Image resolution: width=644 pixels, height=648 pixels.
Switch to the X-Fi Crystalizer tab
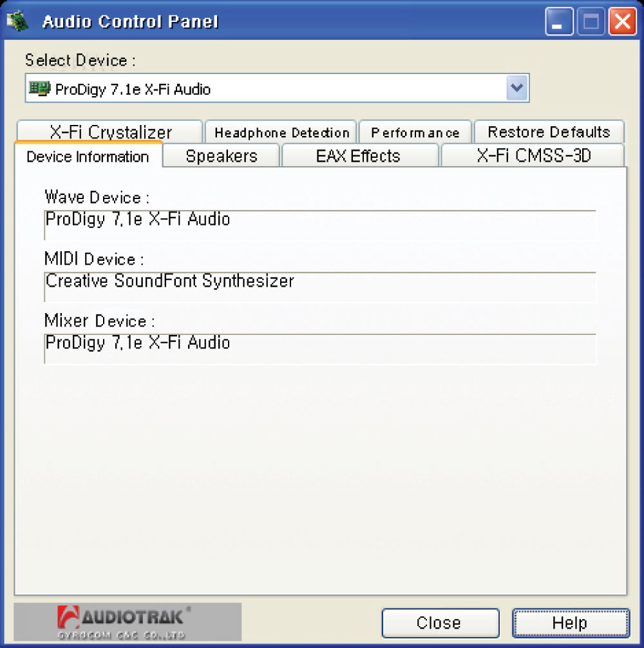click(110, 132)
